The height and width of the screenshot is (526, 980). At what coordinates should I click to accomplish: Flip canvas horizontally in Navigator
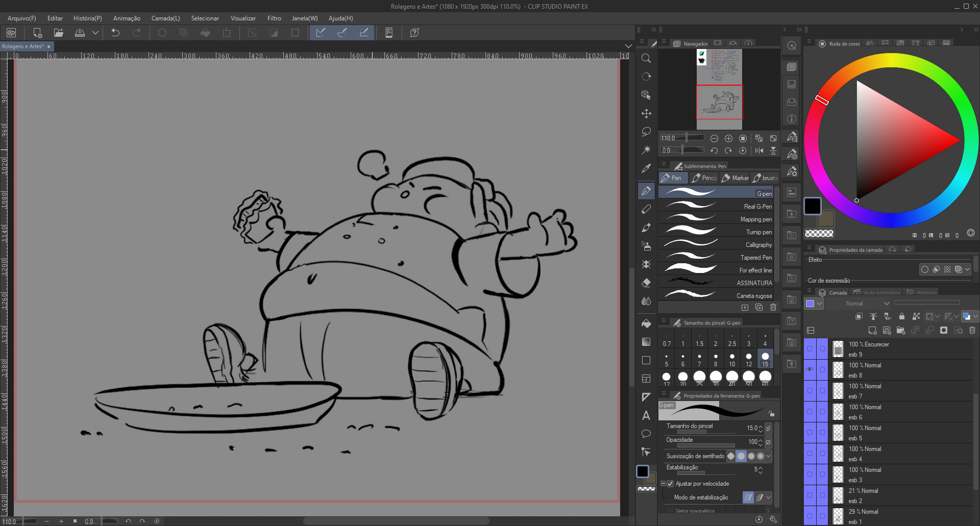pyautogui.click(x=759, y=151)
